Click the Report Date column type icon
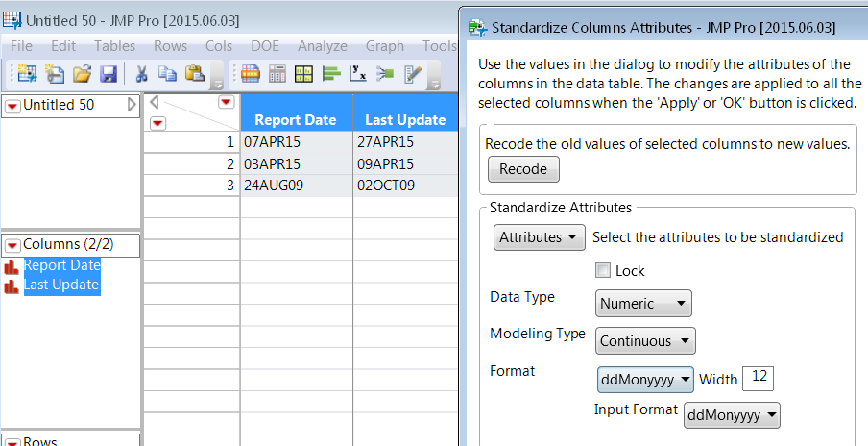Screen dimensions: 868x446 pyautogui.click(x=12, y=266)
